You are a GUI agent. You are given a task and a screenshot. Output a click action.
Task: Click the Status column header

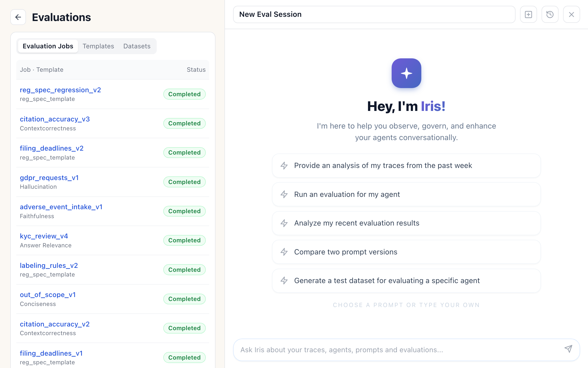pyautogui.click(x=196, y=70)
